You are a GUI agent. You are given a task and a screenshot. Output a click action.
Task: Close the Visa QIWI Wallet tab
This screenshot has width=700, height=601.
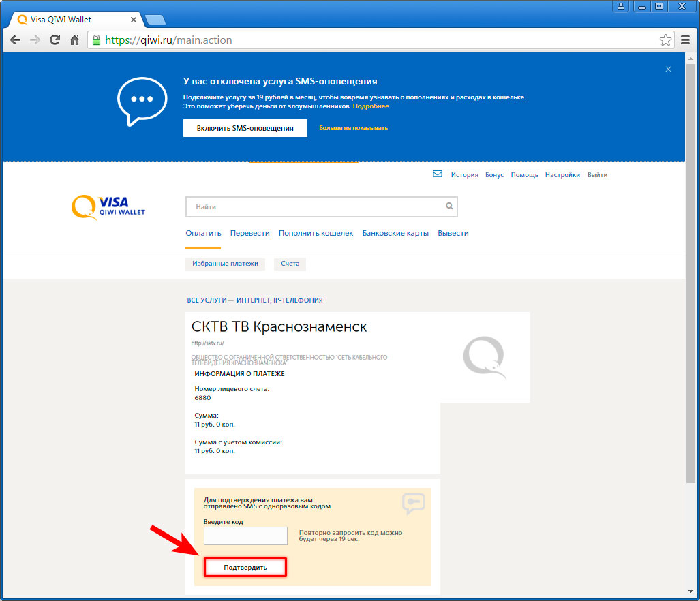[133, 20]
